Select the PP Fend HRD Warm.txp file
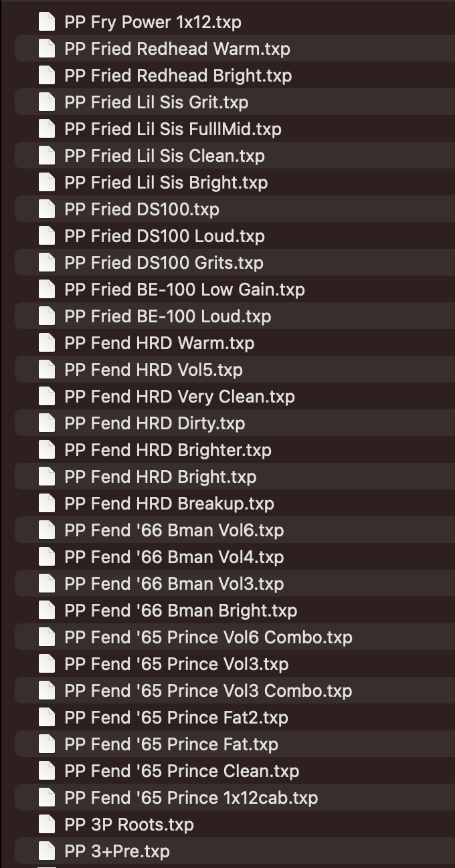 159,343
